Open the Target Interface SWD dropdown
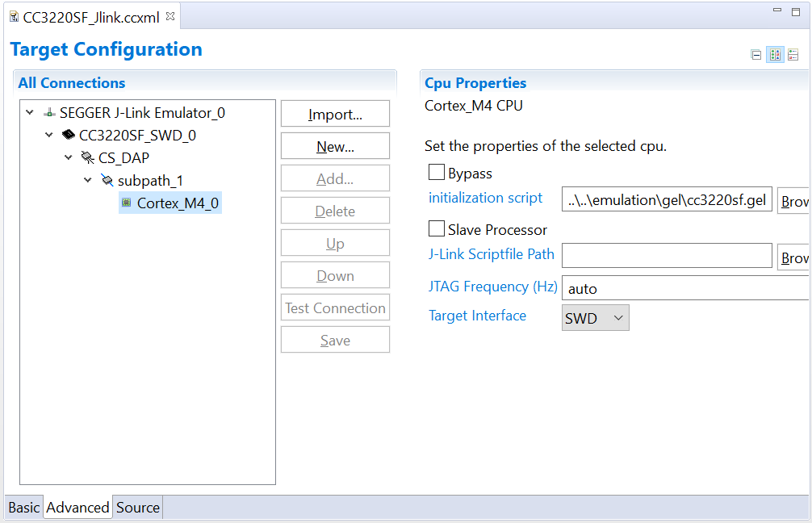 596,318
